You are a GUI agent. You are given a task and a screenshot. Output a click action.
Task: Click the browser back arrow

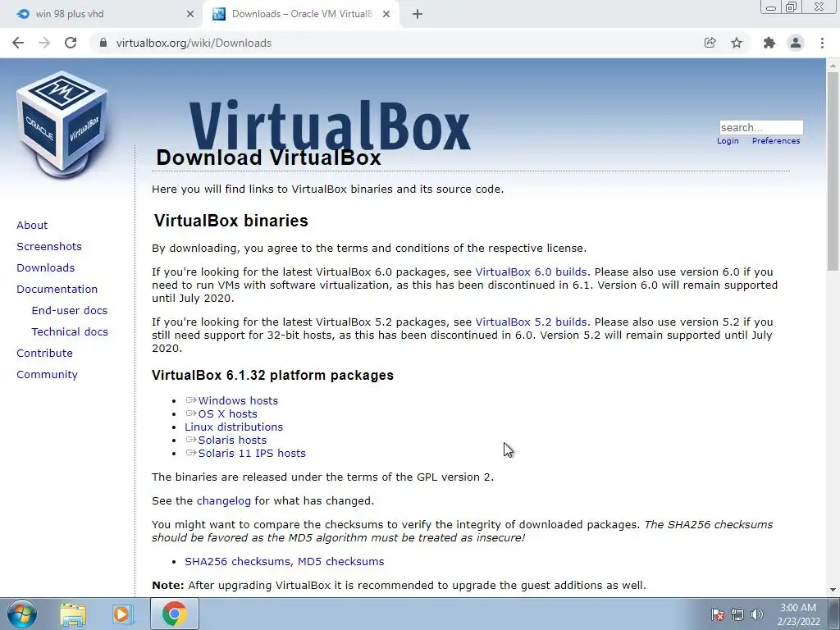18,43
